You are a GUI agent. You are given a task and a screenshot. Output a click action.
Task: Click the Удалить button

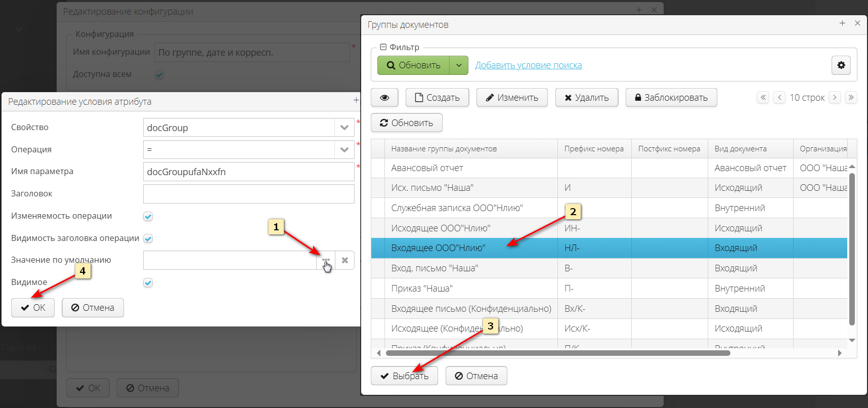pyautogui.click(x=587, y=98)
